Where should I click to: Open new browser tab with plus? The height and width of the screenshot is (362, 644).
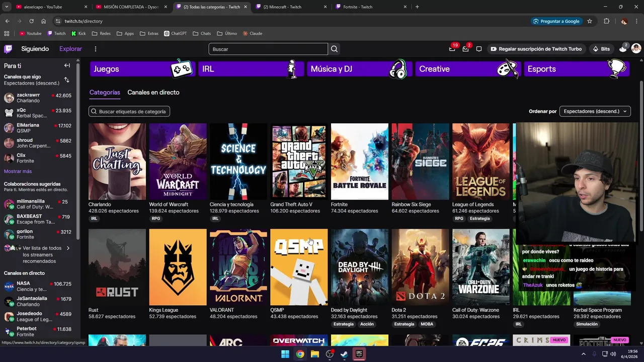[x=417, y=7]
